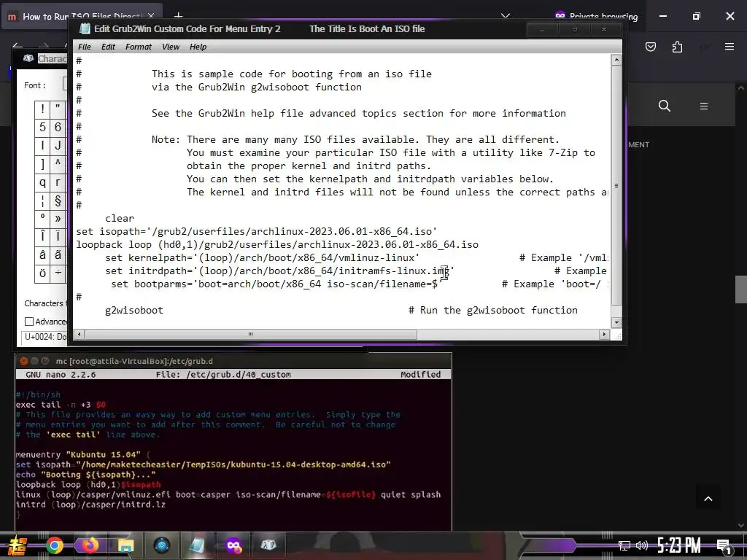
Task: Select the '§' character in Character Map
Action: (x=58, y=201)
